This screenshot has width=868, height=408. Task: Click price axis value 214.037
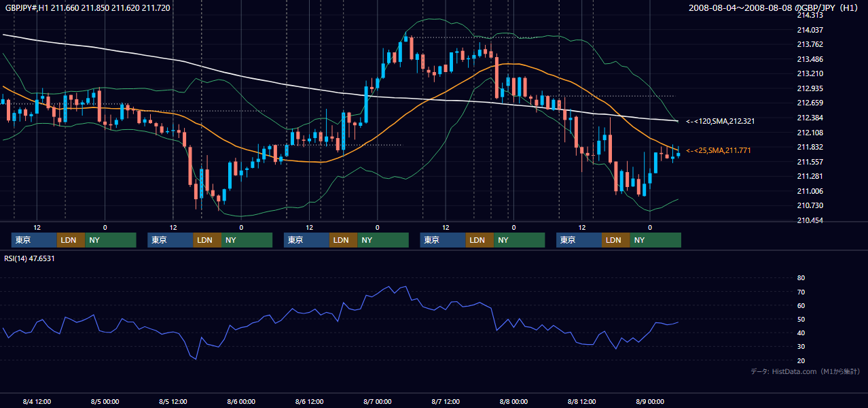(810, 30)
